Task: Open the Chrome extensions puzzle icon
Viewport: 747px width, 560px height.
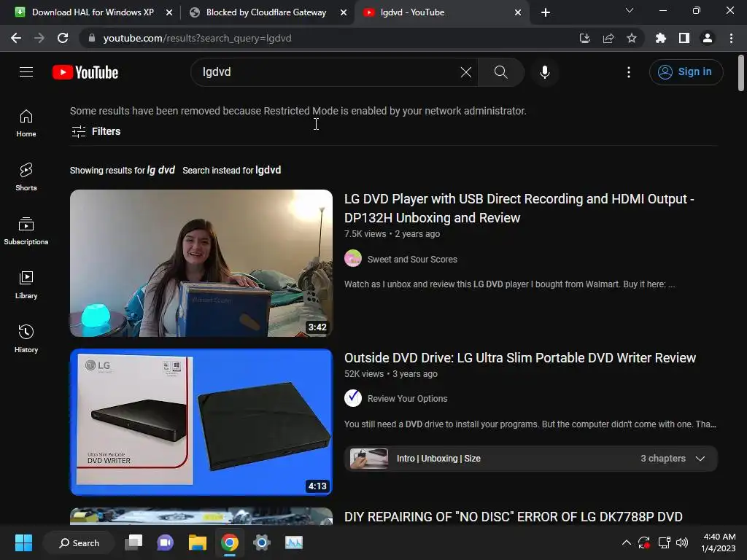Action: 661,38
